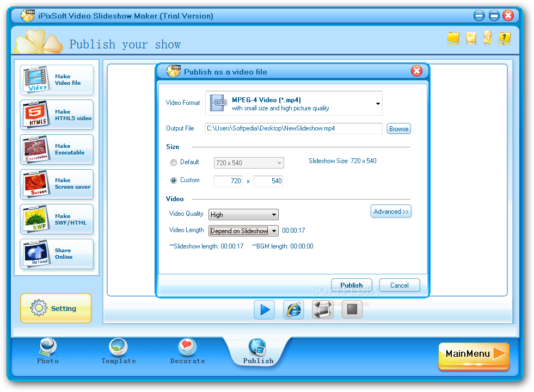Click the custom height field 540

point(268,181)
